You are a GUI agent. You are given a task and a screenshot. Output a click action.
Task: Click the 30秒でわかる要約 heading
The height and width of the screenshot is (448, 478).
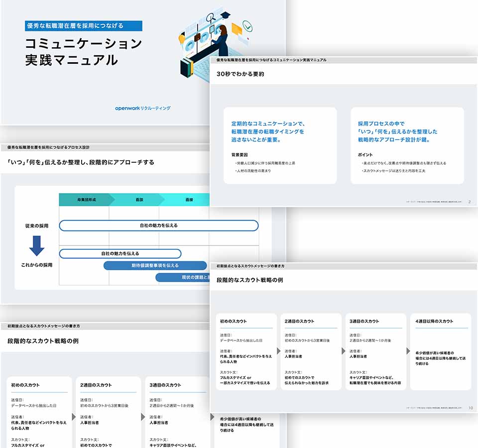[x=240, y=74]
